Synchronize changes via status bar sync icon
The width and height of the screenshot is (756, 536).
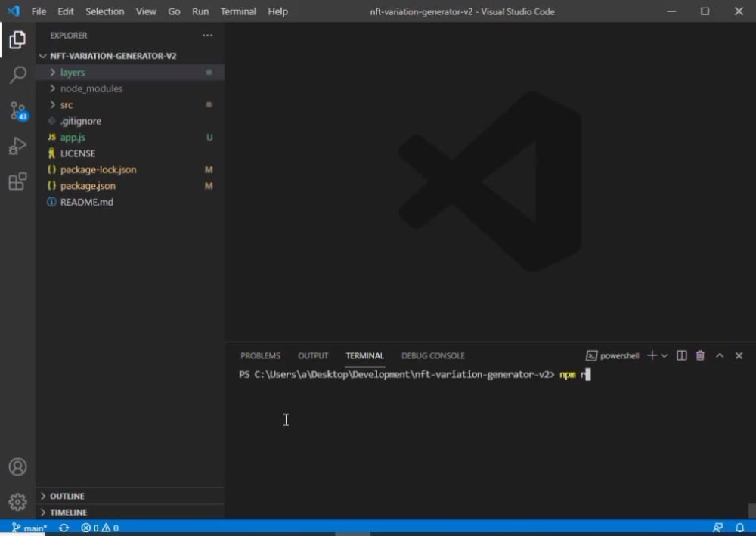tap(64, 528)
